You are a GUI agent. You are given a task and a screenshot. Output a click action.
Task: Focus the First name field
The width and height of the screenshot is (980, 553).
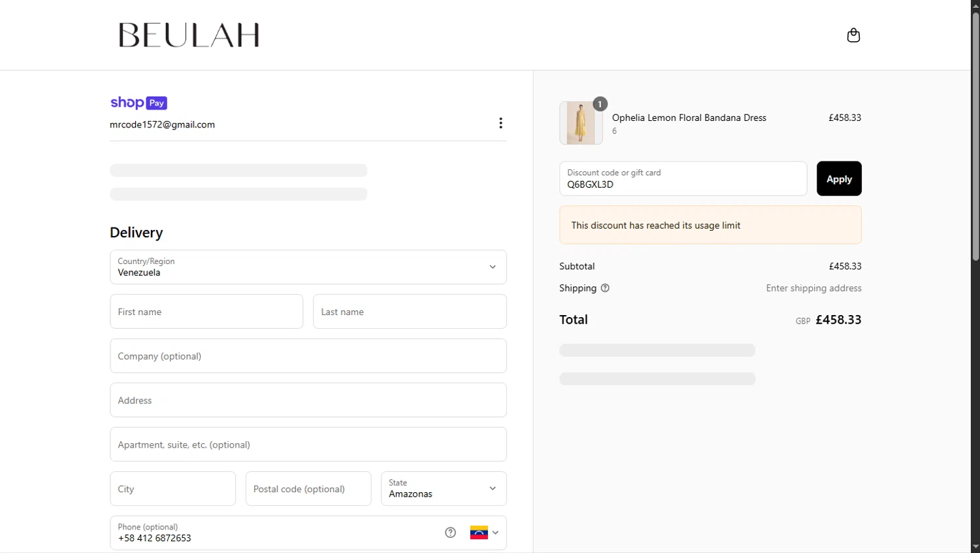pyautogui.click(x=206, y=311)
